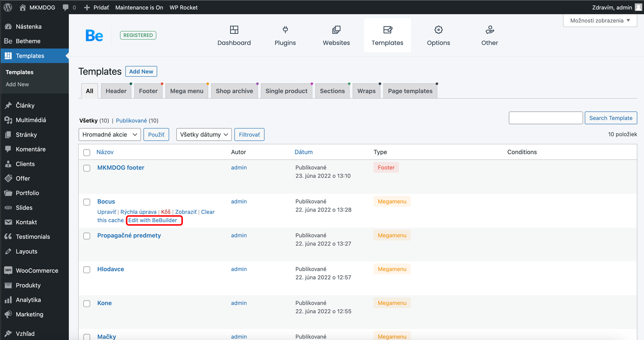Click the Betheme Be icon in sidebar
Viewport: 644px width, 340px height.
(x=8, y=41)
